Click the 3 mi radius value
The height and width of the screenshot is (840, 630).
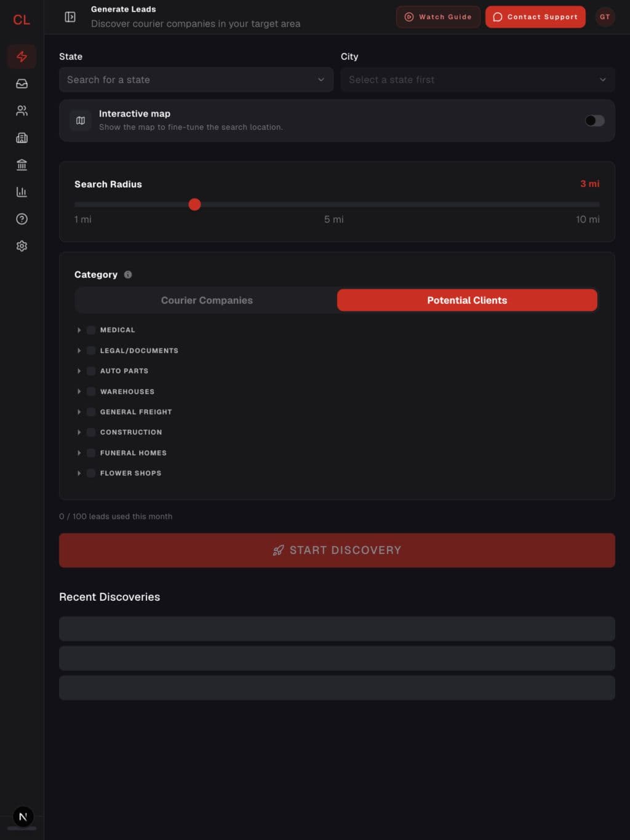[590, 184]
